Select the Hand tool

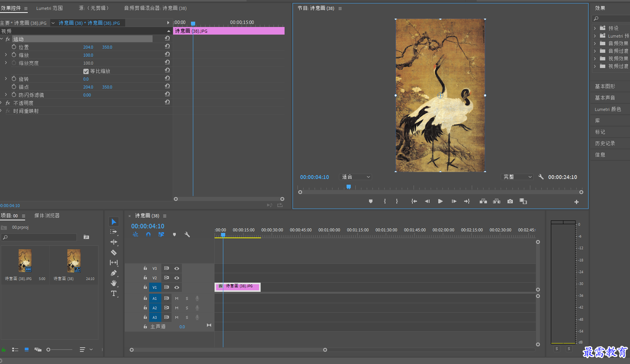coord(114,283)
